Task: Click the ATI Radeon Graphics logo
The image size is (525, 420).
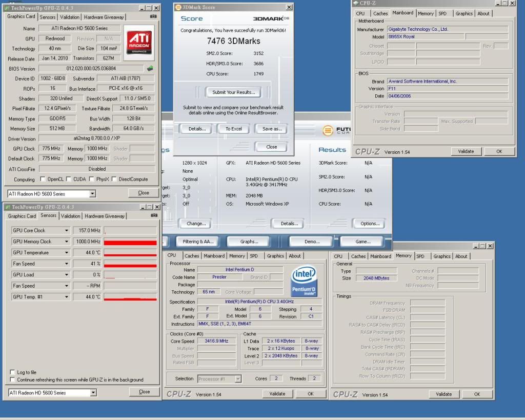Action: tap(139, 42)
